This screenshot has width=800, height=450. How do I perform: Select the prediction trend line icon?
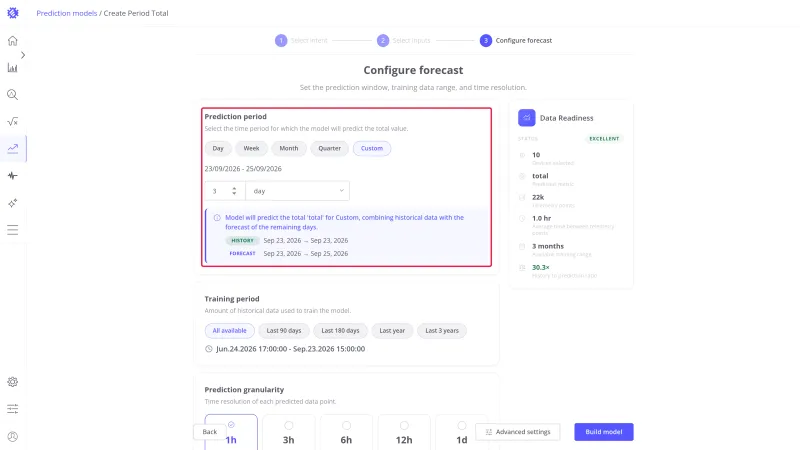13,148
